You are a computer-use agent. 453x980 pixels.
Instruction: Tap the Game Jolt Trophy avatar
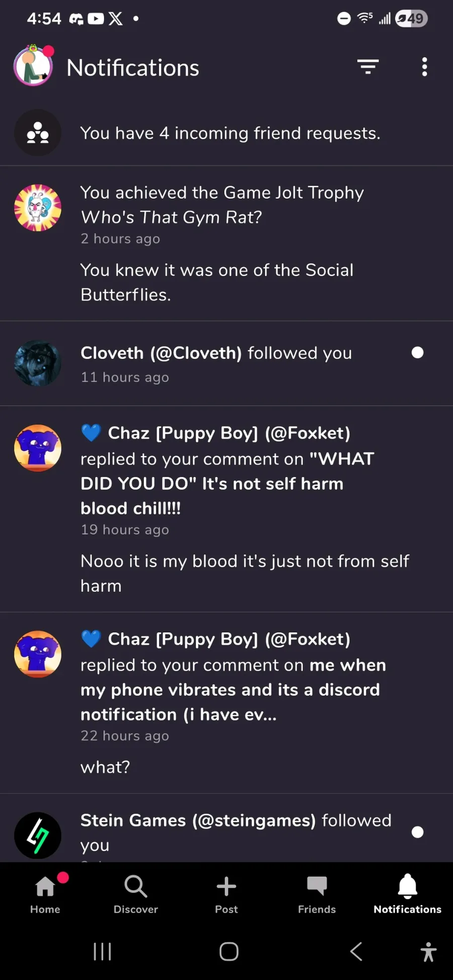pos(38,208)
